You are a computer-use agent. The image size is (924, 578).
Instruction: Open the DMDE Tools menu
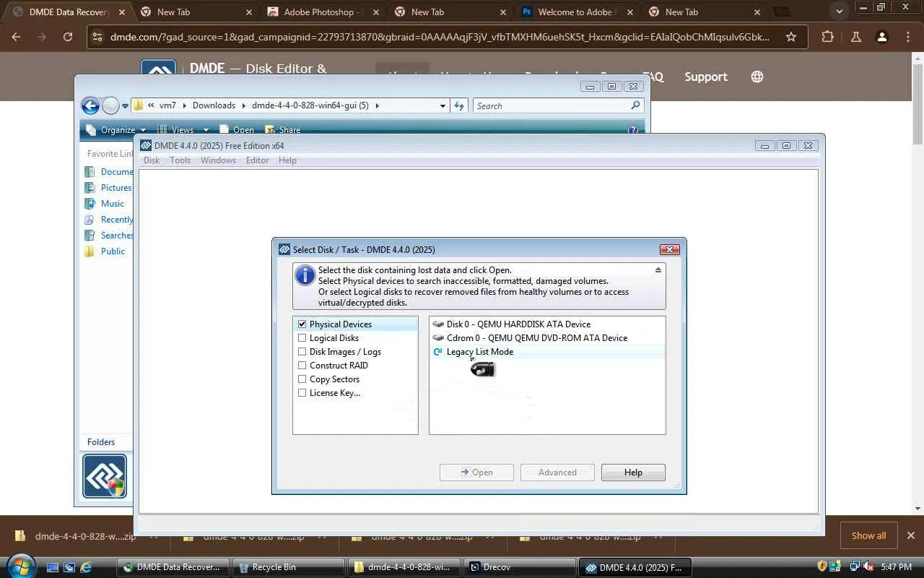pyautogui.click(x=180, y=160)
